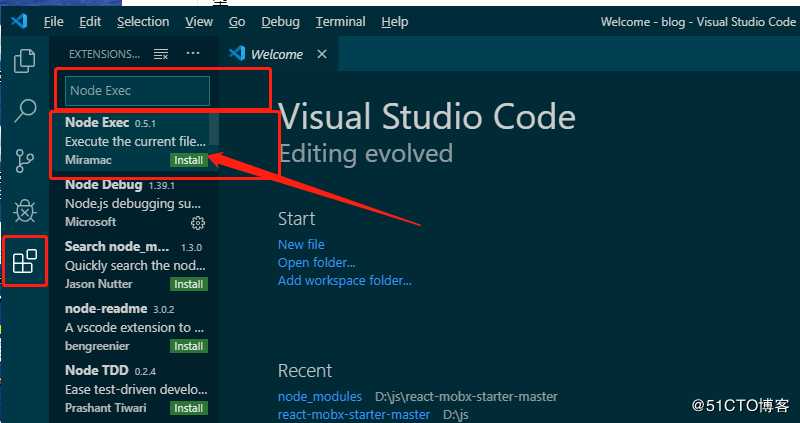800x423 pixels.
Task: Select Search node_m... extension title
Action: (117, 246)
